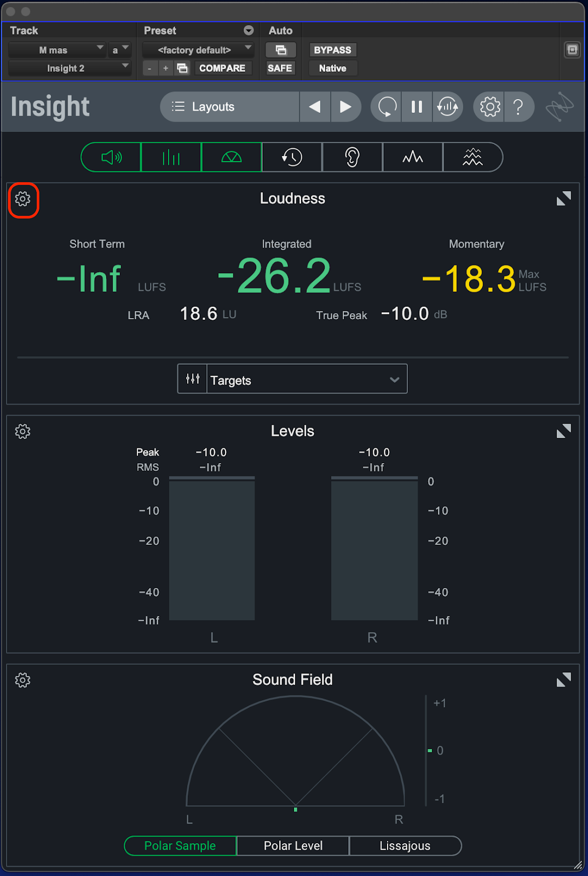Select next preset with plus button

tap(166, 68)
